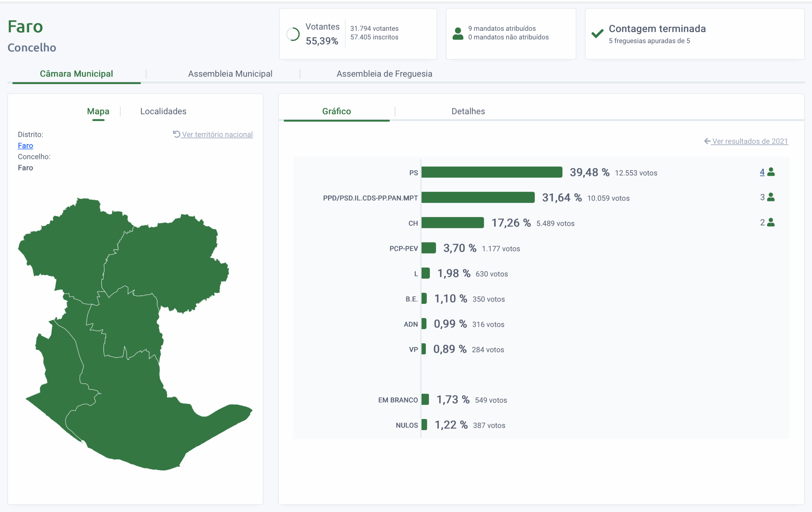Click the mandatos atribuídos person icon
The height and width of the screenshot is (512, 812).
[458, 34]
